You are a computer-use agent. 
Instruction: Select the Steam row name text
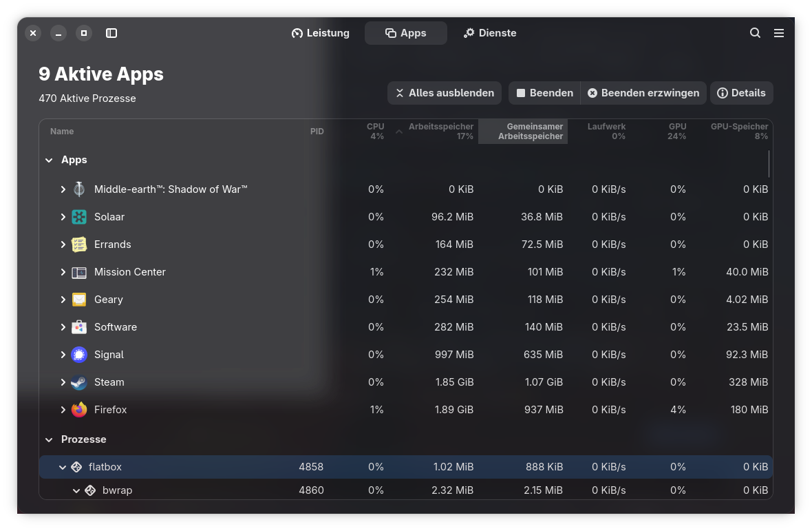tap(109, 382)
